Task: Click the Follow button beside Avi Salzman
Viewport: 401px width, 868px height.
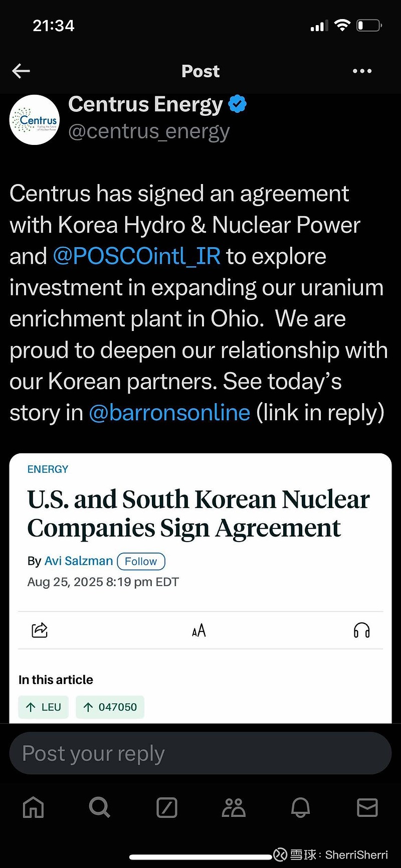Action: (141, 561)
